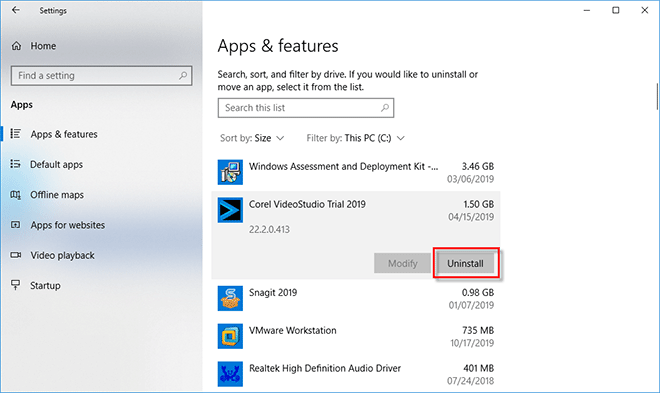The height and width of the screenshot is (393, 660).
Task: Click the Startup icon in sidebar
Action: pos(16,285)
